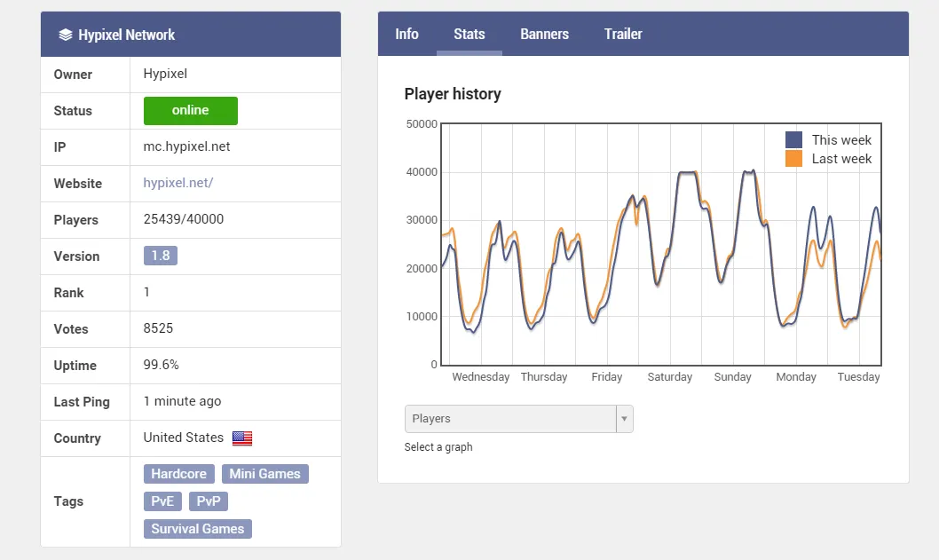Switch to the Banners tab
The image size is (939, 560).
(544, 34)
